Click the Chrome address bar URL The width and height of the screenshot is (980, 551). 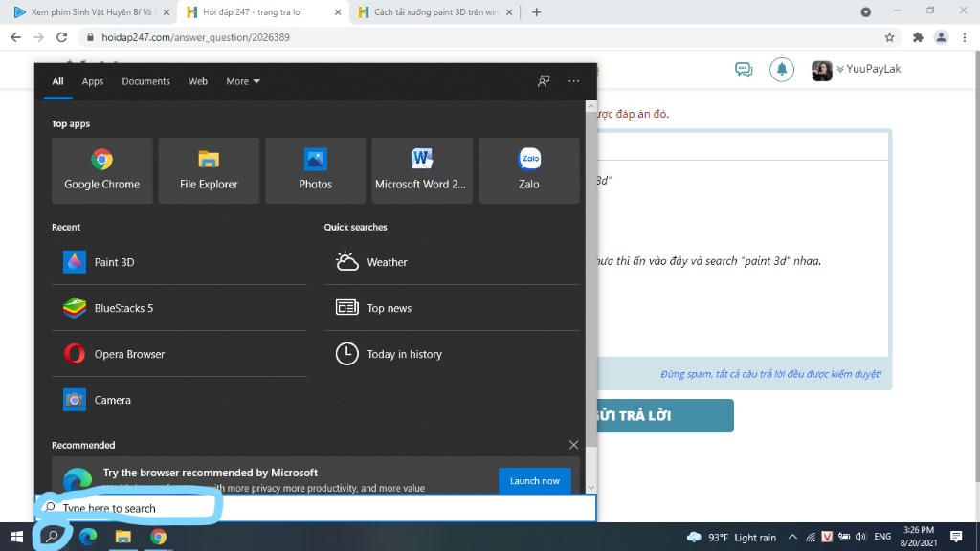[x=195, y=37]
